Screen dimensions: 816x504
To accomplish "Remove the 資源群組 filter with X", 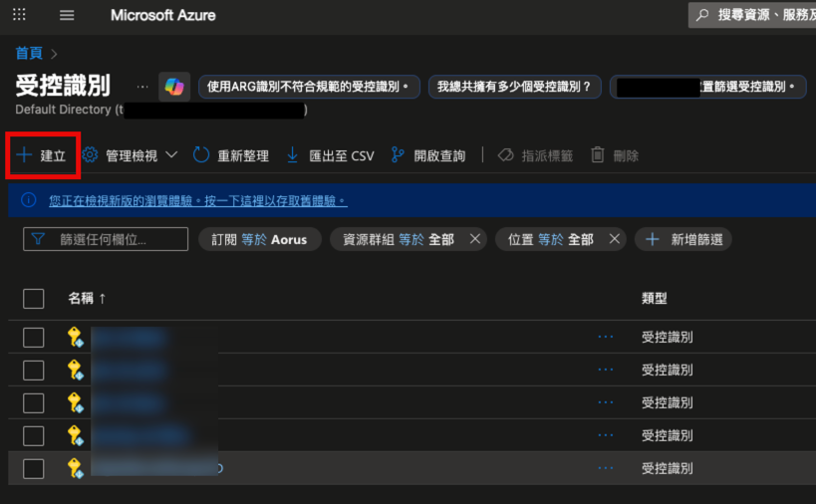I will [x=475, y=239].
